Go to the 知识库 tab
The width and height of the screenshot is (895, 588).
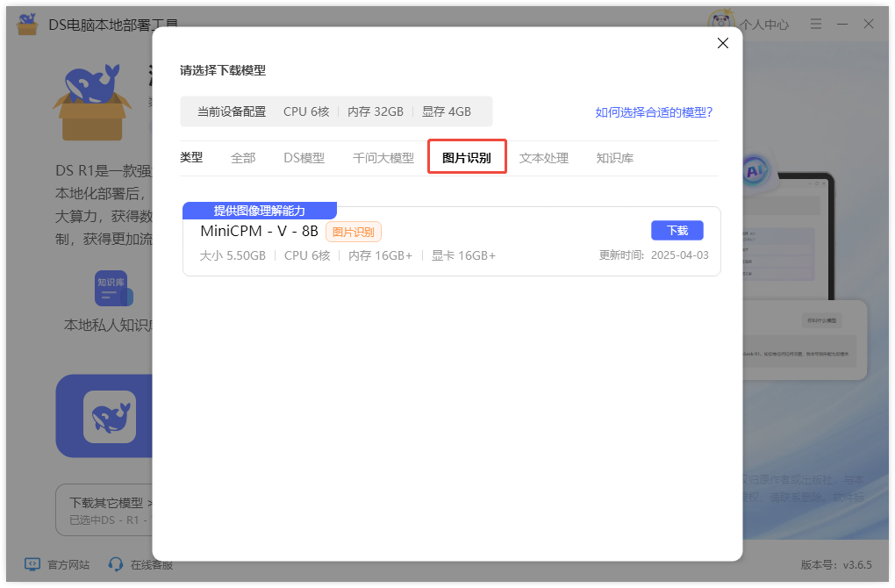(x=615, y=158)
